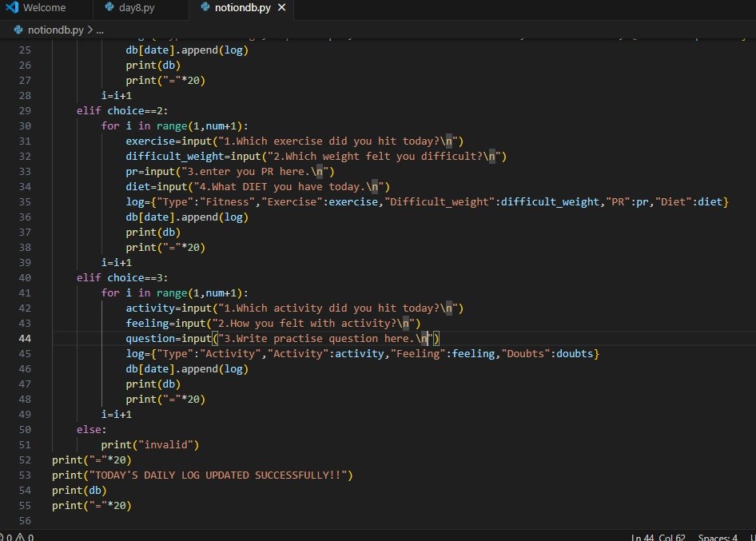Click the Fitness log dictionary on line 35
Viewport: 756px width, 541px height.
point(428,202)
